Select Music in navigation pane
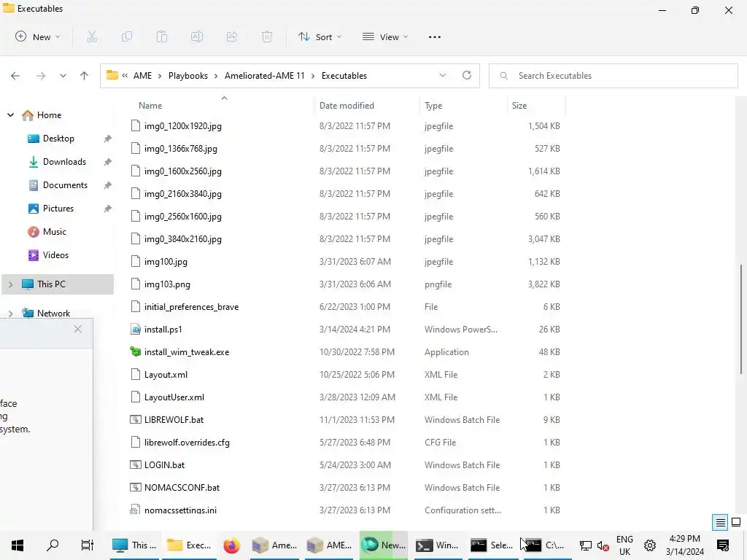This screenshot has height=560, width=747. click(x=54, y=232)
